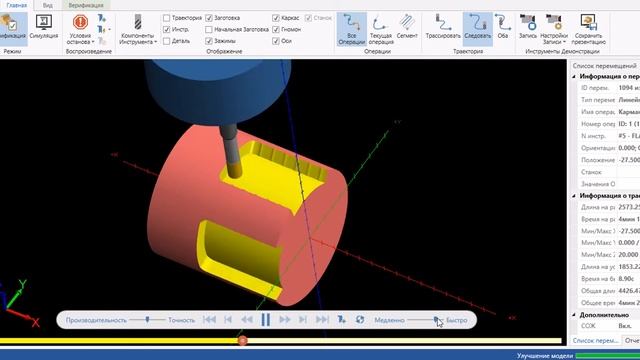Activate the Верификация mode icon
The image size is (640, 360).
click(11, 28)
